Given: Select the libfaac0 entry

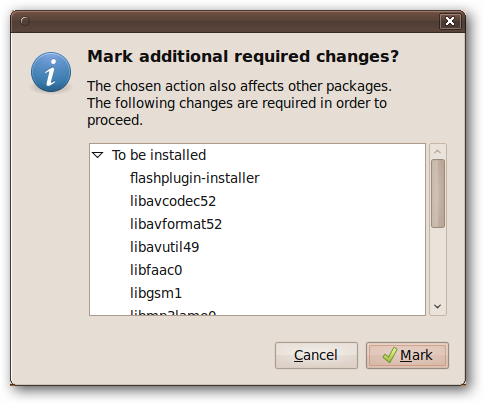Looking at the screenshot, I should pos(156,270).
